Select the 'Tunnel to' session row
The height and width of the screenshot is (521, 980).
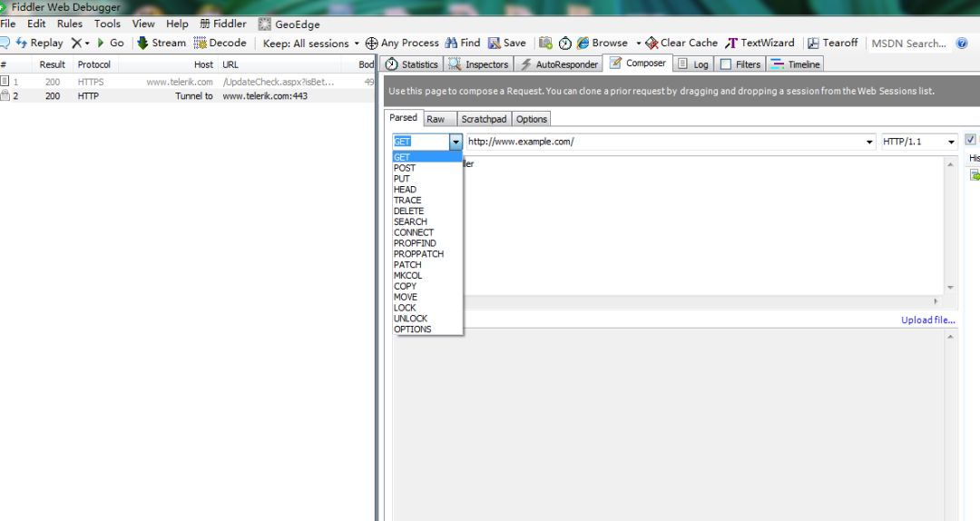pyautogui.click(x=188, y=95)
